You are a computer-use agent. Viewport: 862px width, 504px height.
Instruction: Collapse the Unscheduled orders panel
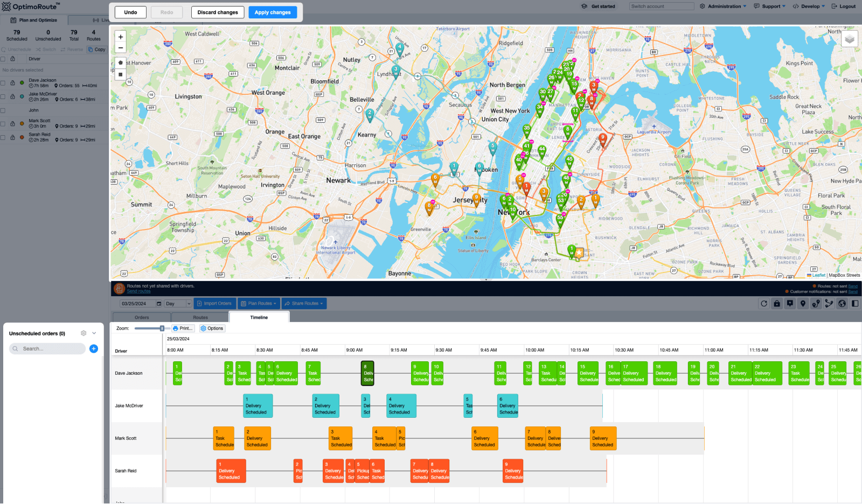pyautogui.click(x=95, y=333)
